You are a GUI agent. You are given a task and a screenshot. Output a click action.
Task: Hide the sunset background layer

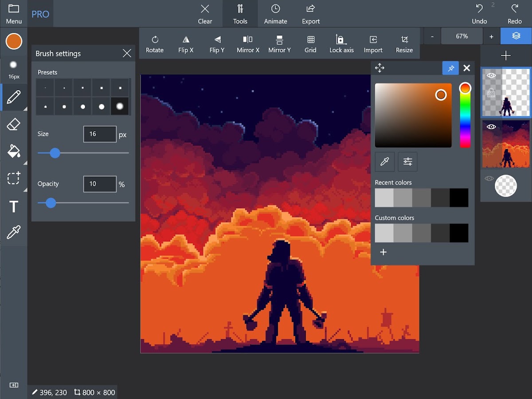tap(491, 127)
